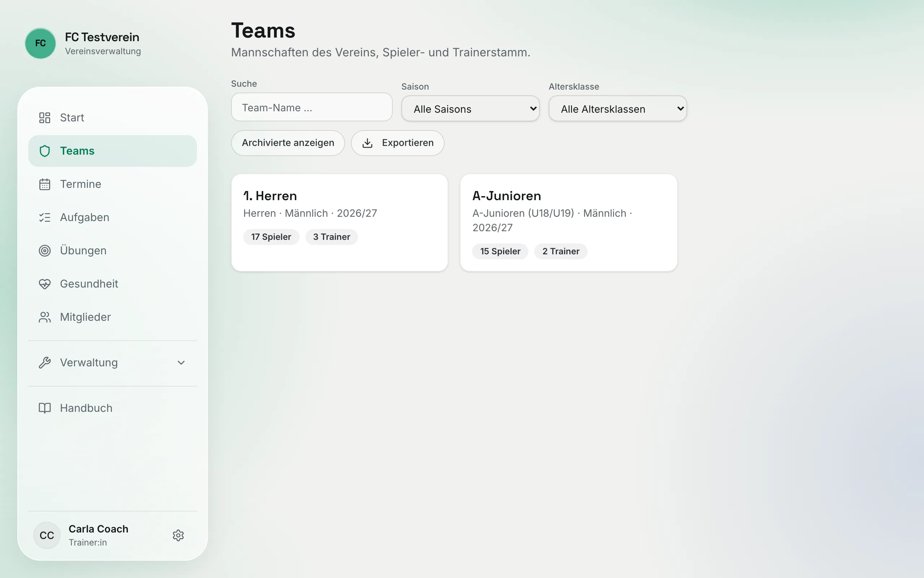Select the Teams label in sidebar
The height and width of the screenshot is (578, 924).
(77, 151)
